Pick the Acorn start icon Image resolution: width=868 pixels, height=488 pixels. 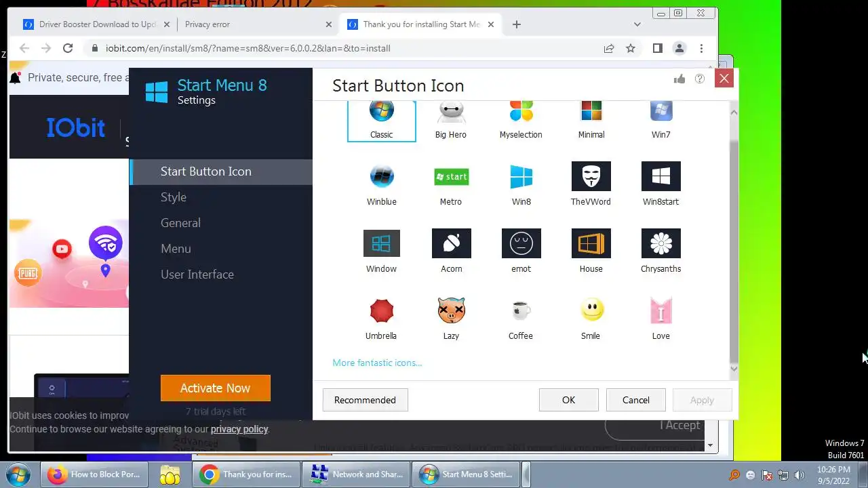click(x=451, y=251)
